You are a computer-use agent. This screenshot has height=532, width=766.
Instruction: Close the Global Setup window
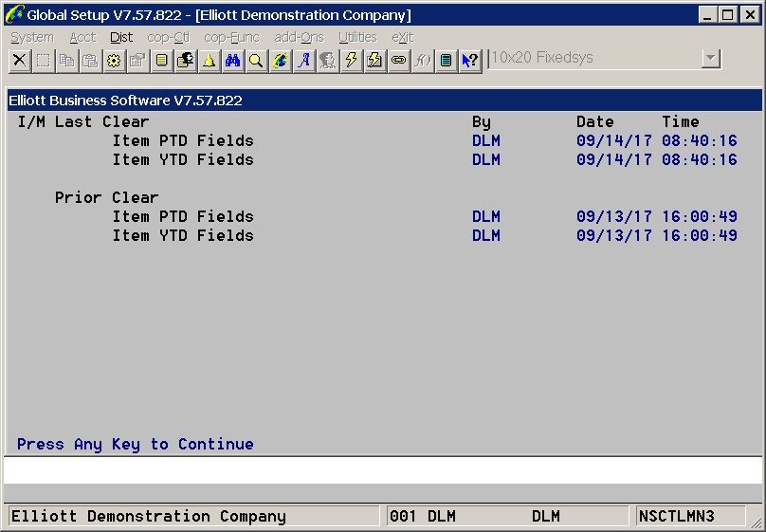[750, 14]
